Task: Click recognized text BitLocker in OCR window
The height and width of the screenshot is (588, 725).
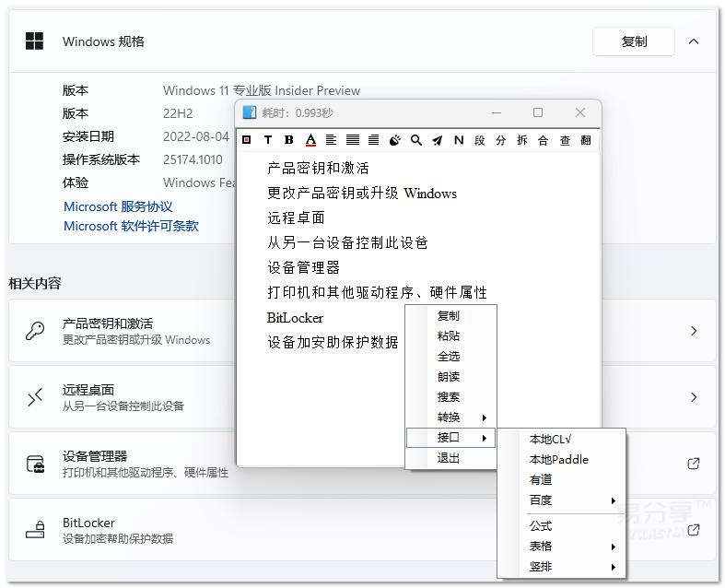Action: (295, 318)
